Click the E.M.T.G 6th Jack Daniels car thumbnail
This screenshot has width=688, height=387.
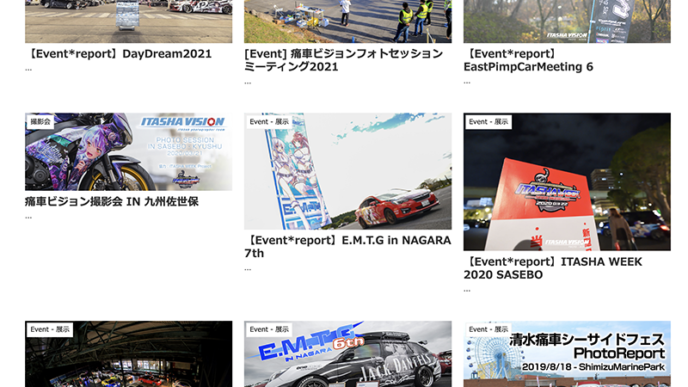click(348, 354)
